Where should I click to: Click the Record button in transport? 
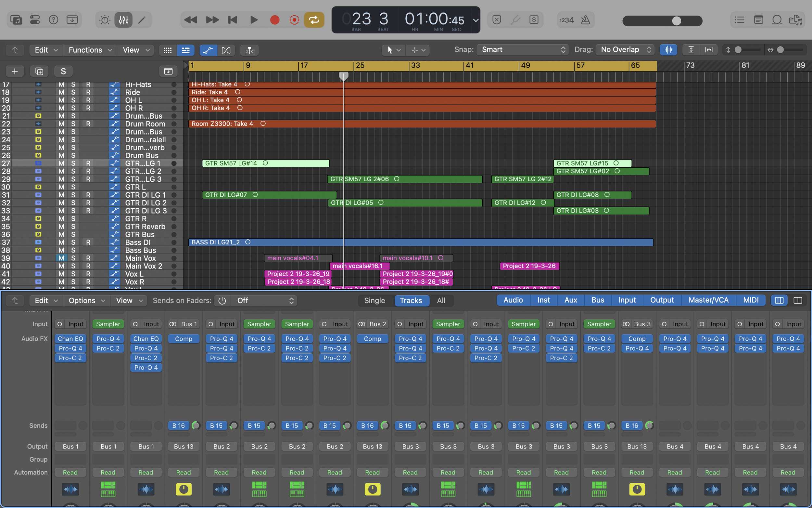pos(274,20)
